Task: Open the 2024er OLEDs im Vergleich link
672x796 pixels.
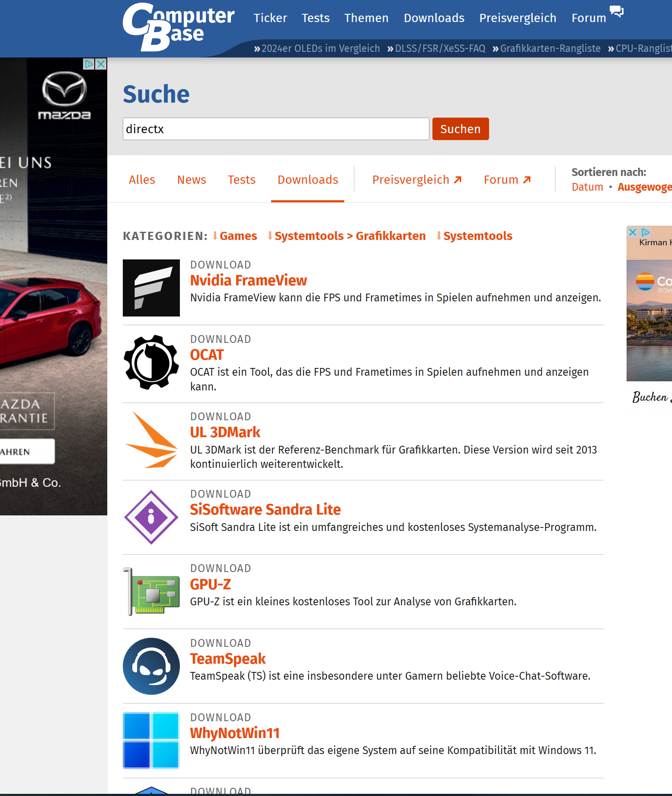Action: tap(317, 48)
